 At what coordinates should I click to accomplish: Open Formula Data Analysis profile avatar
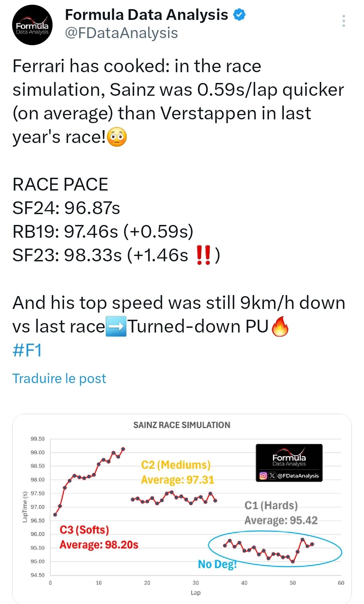[32, 25]
